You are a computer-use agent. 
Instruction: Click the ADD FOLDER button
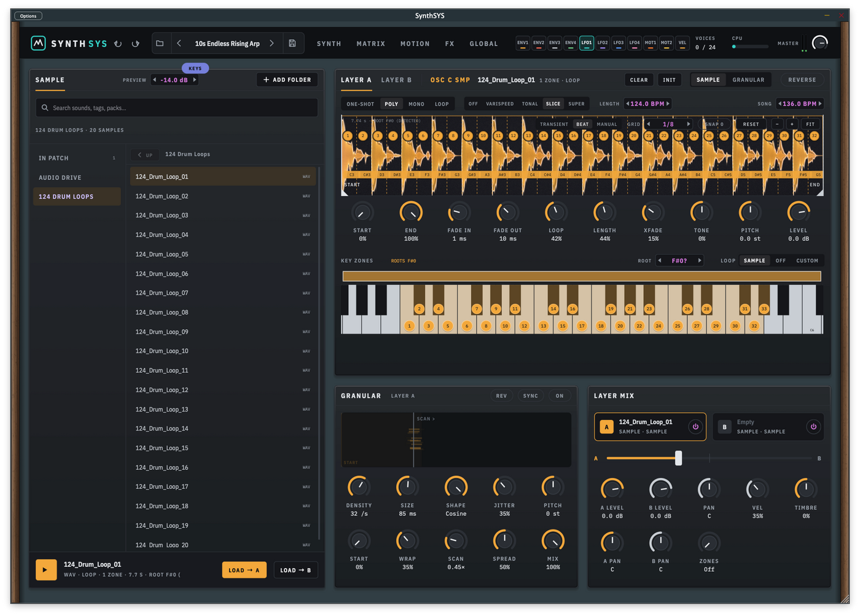click(x=287, y=80)
